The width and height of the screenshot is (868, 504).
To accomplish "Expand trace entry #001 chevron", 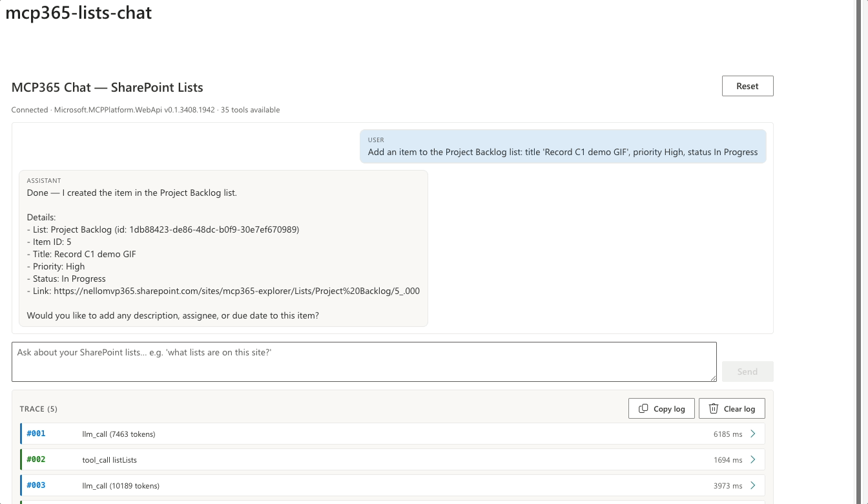I will tap(752, 434).
